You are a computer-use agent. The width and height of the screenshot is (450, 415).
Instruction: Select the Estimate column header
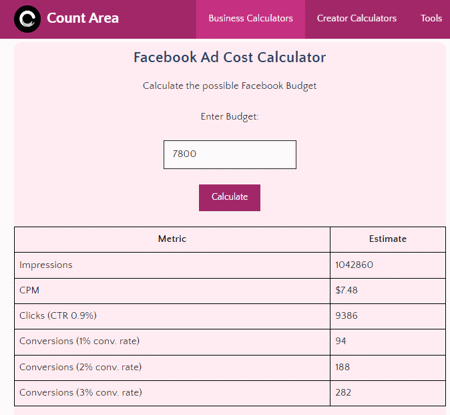[388, 239]
